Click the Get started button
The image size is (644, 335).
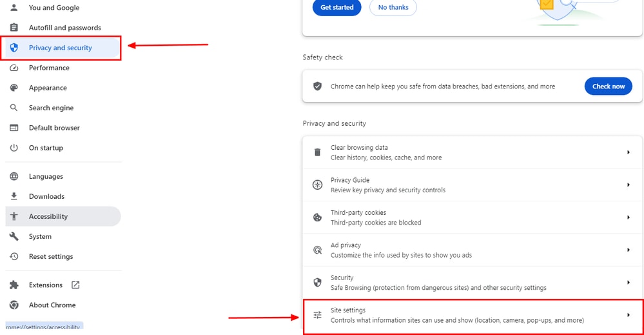click(x=337, y=7)
